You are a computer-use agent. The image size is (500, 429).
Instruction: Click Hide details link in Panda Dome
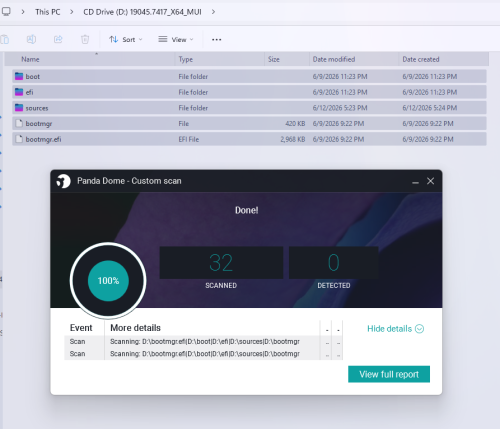(389, 329)
